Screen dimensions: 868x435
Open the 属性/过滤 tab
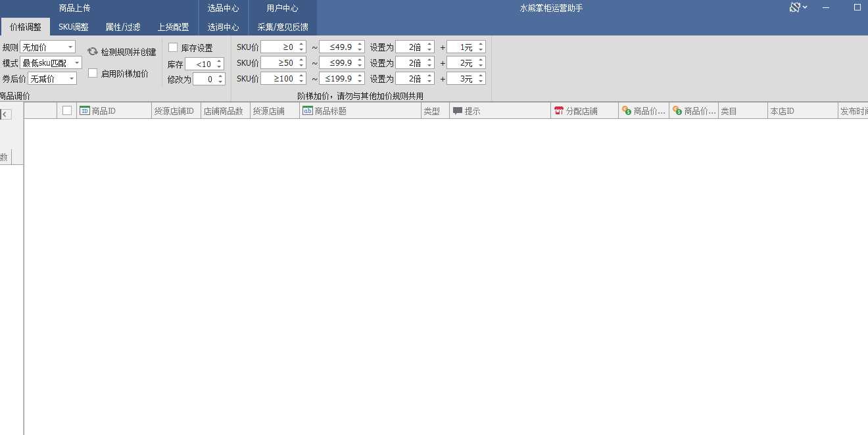pyautogui.click(x=123, y=27)
